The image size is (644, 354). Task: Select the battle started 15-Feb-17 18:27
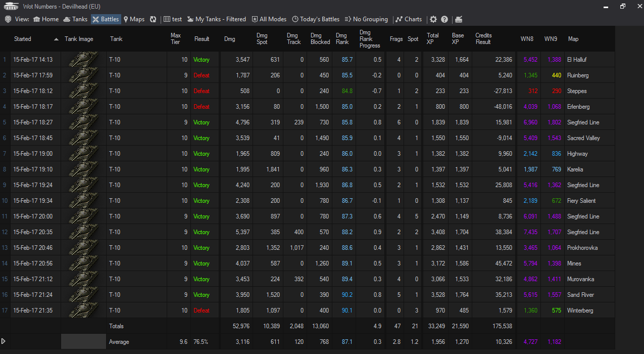(33, 122)
